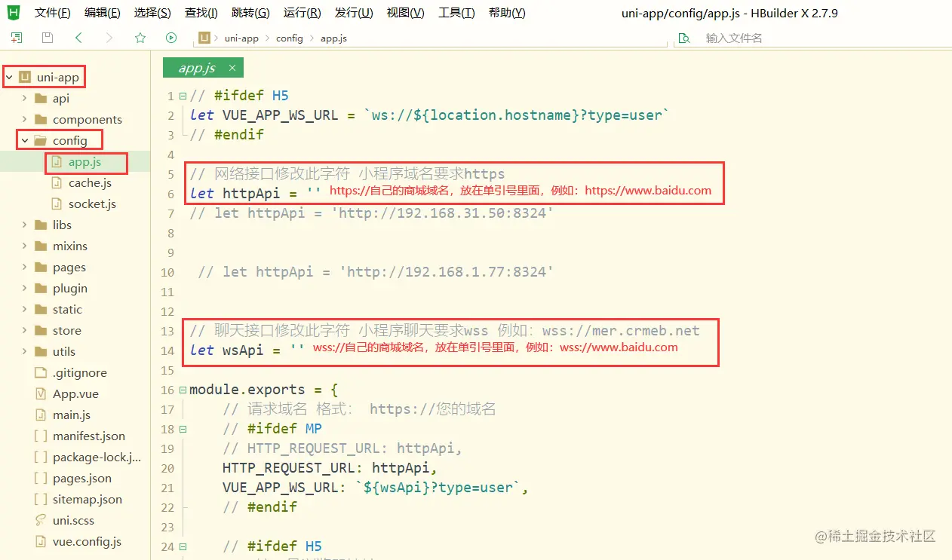Expand the plugin folder
The image size is (952, 560).
pos(25,288)
